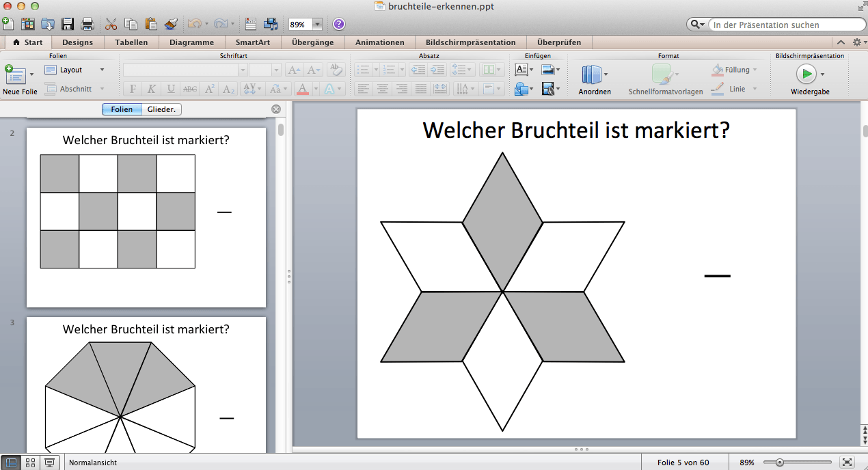
Task: Open the zoom percentage dropdown in toolbar
Action: [317, 24]
